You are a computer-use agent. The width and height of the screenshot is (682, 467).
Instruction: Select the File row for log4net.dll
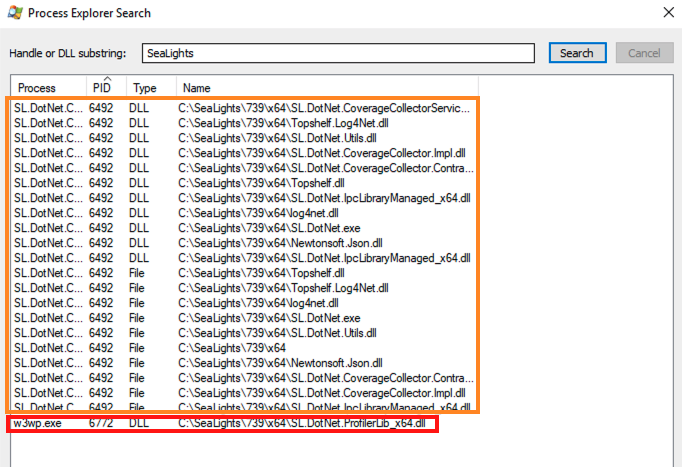pos(244,303)
